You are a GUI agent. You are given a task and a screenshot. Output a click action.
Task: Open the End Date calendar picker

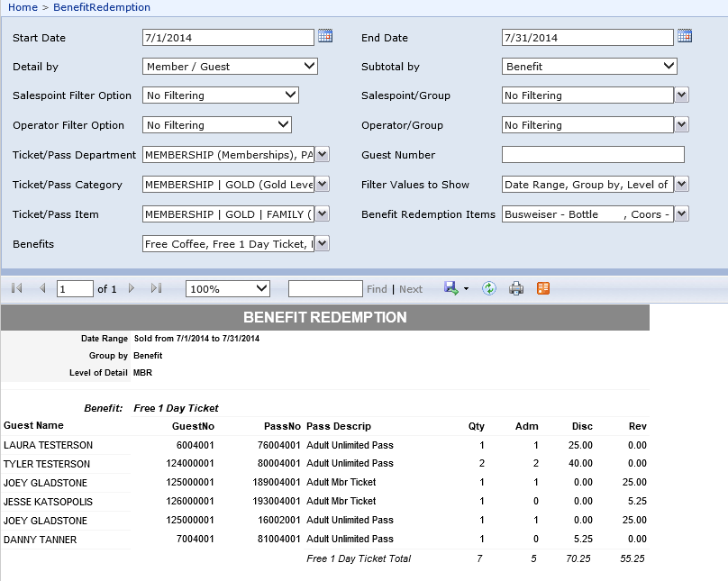coord(685,36)
